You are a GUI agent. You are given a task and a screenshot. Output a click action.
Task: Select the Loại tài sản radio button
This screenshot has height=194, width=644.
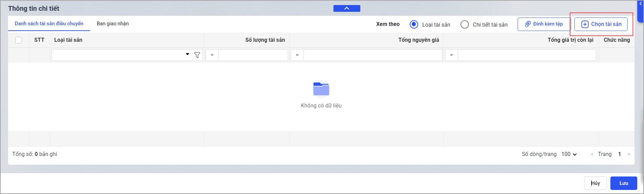click(x=414, y=25)
